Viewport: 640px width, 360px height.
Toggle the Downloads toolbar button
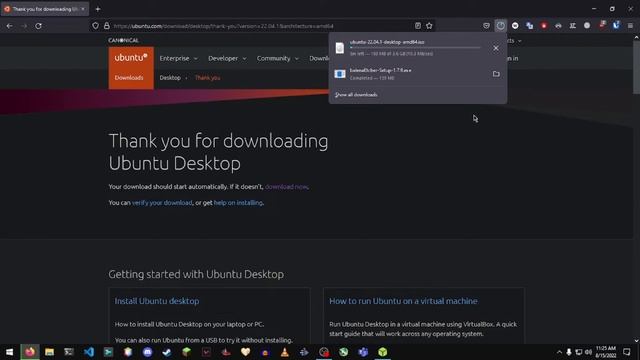coord(500,26)
